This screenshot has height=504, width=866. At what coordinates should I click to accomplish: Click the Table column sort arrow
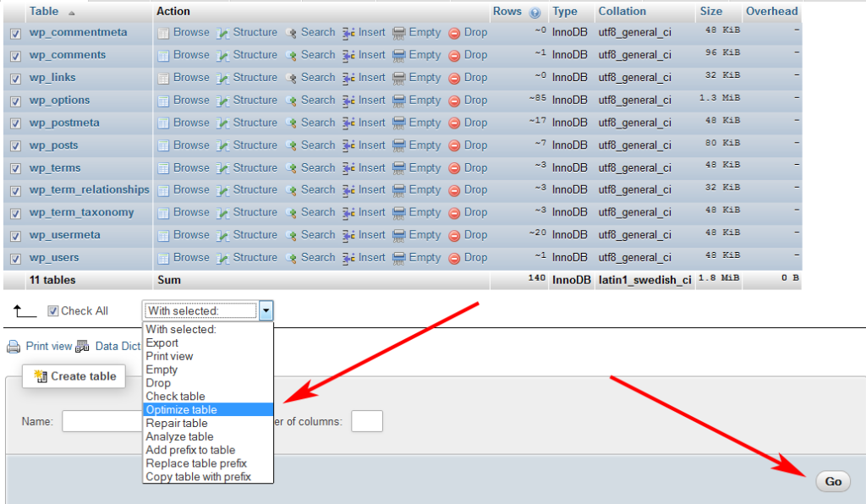pyautogui.click(x=71, y=13)
